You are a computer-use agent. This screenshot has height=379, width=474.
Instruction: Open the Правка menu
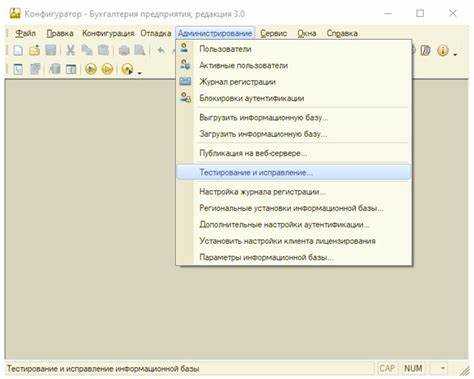pos(60,33)
